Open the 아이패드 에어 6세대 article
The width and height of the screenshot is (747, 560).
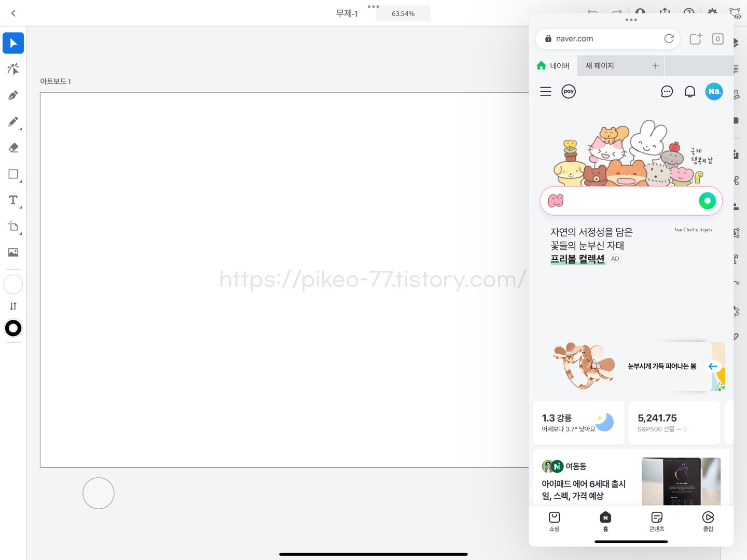click(584, 489)
